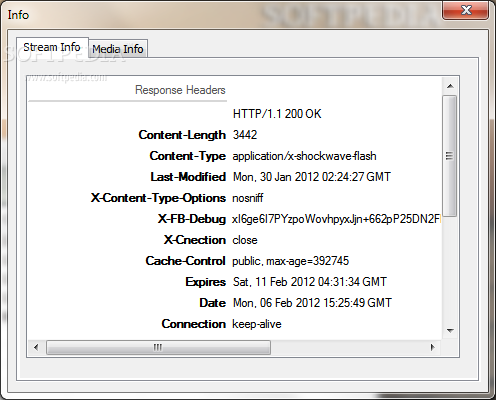Select the Stream Info tab

52,47
